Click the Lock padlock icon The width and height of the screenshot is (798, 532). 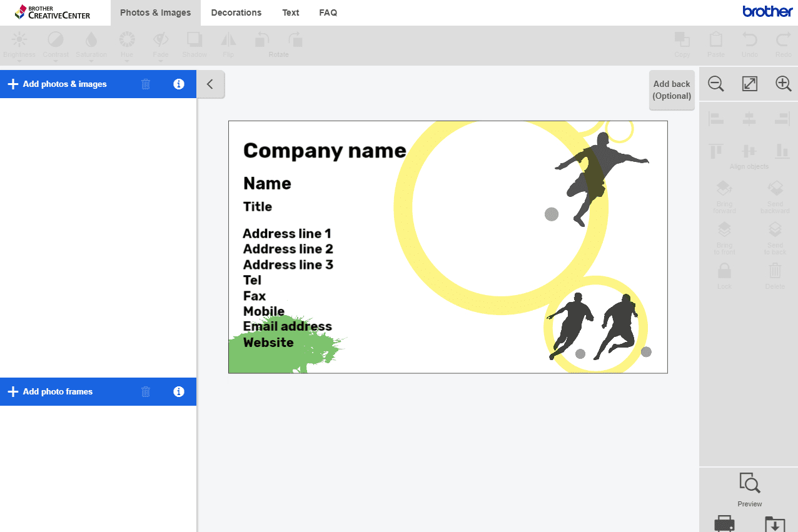click(724, 271)
